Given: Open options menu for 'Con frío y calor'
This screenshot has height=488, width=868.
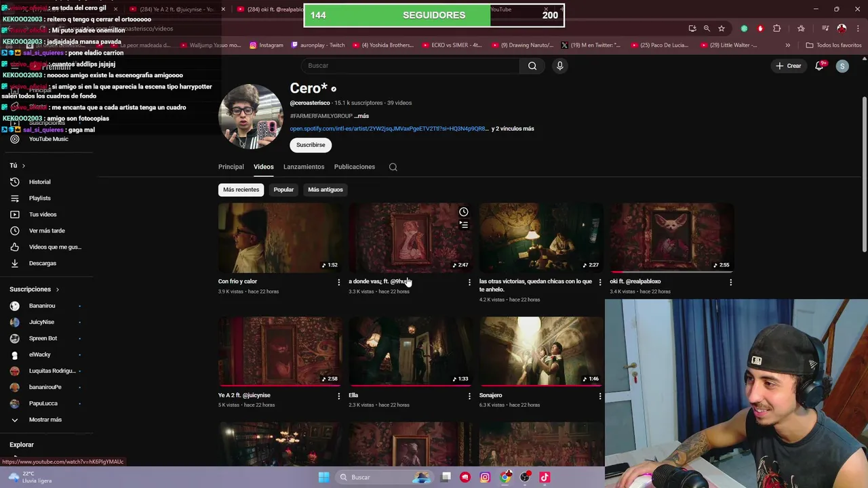Looking at the screenshot, I should coord(338,282).
